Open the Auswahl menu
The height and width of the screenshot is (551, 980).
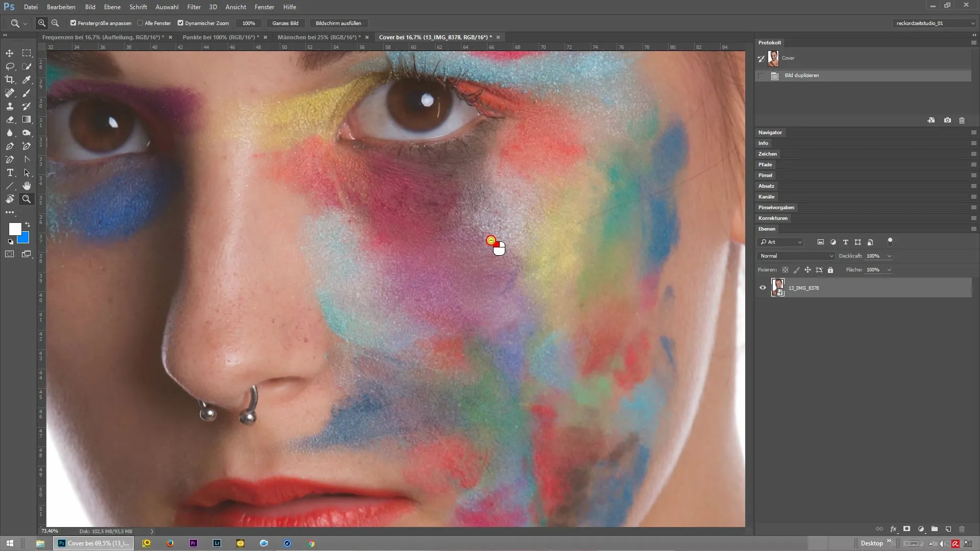[x=167, y=7]
